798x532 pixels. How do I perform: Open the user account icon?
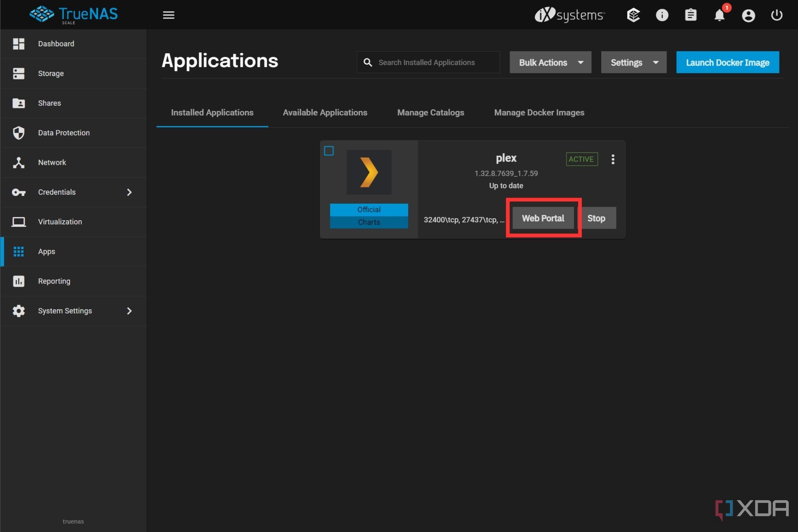[x=748, y=15]
